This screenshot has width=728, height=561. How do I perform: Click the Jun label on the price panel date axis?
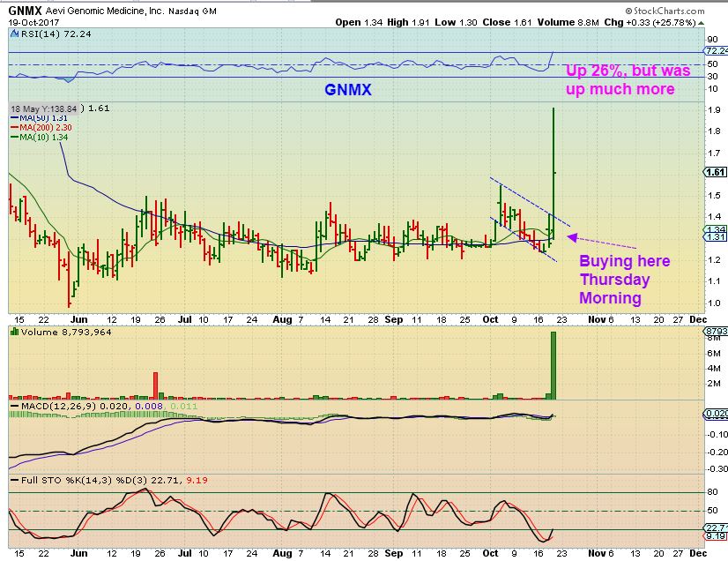[79, 320]
